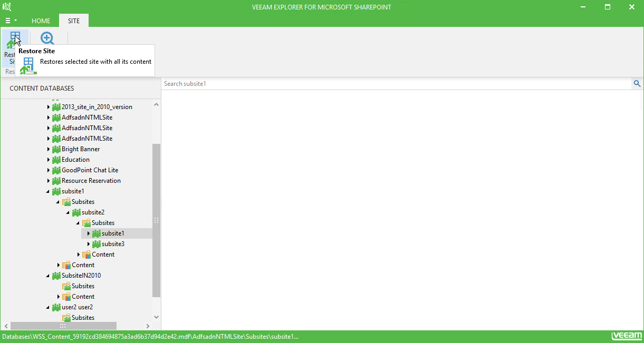The width and height of the screenshot is (644, 343).
Task: Expand the 2013_site_in_2010_version node
Action: [x=49, y=107]
